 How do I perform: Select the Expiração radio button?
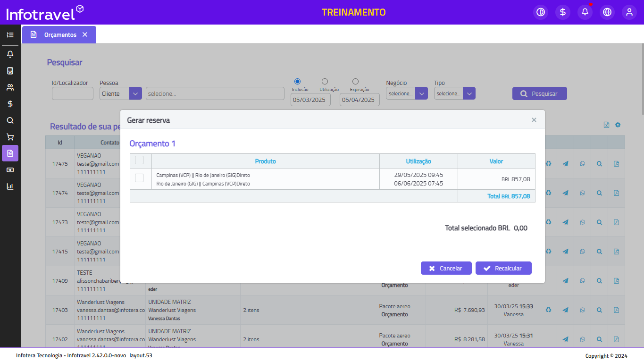pos(355,82)
